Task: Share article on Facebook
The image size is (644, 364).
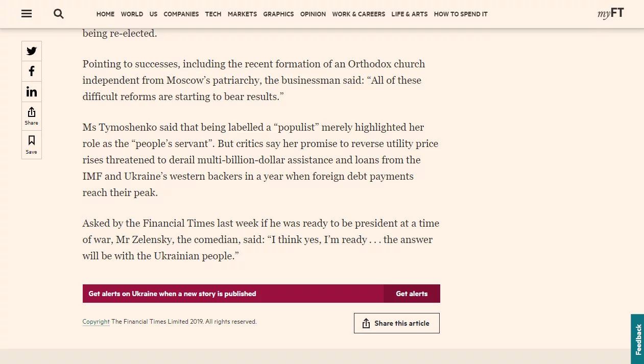Action: point(32,71)
